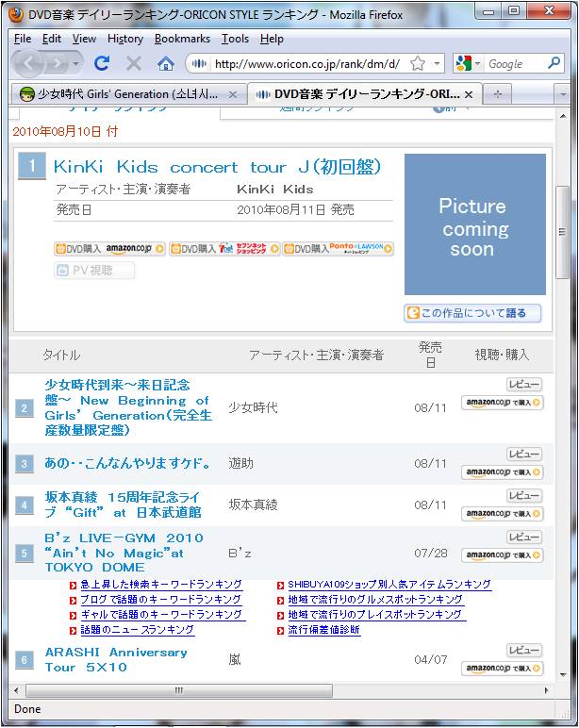
Task: Click レビュー button for 坂本真綾 row
Action: pos(524,496)
